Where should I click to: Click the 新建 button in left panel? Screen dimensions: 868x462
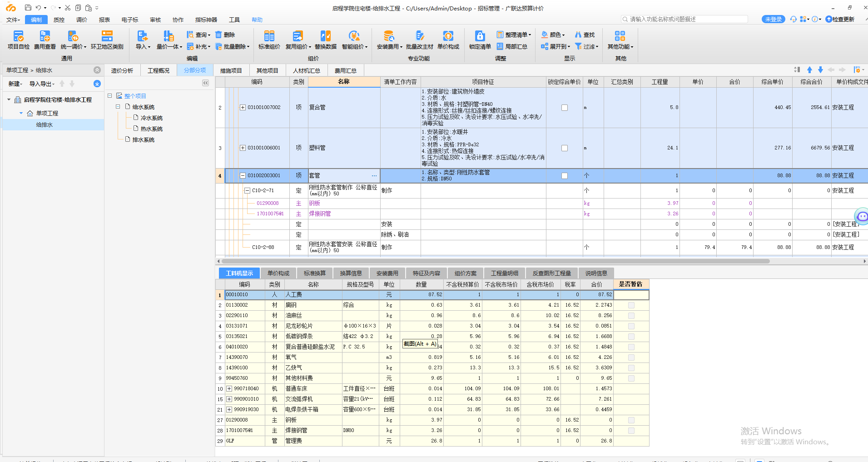15,84
